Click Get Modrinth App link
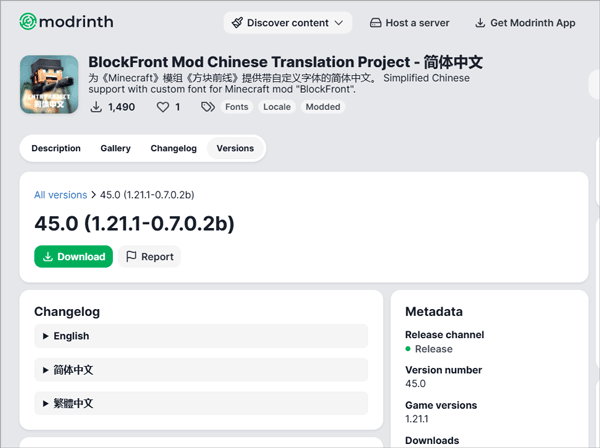600x448 pixels. [x=525, y=23]
